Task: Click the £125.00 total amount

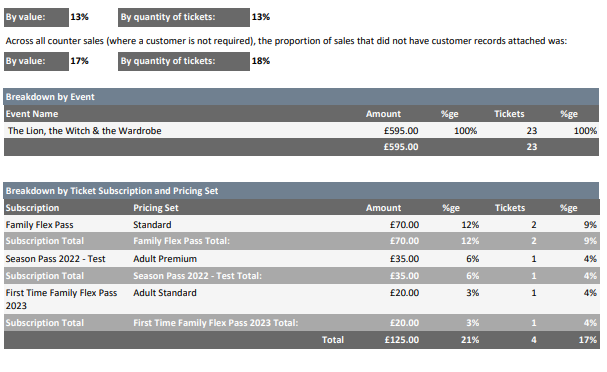Action: point(402,340)
